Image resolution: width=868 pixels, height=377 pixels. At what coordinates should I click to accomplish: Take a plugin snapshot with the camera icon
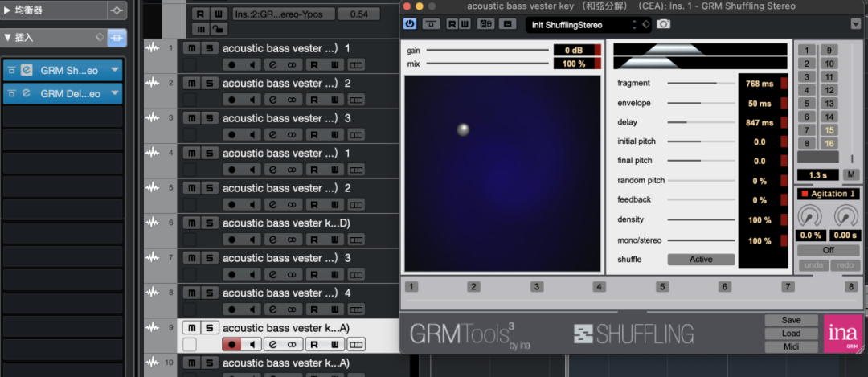662,24
